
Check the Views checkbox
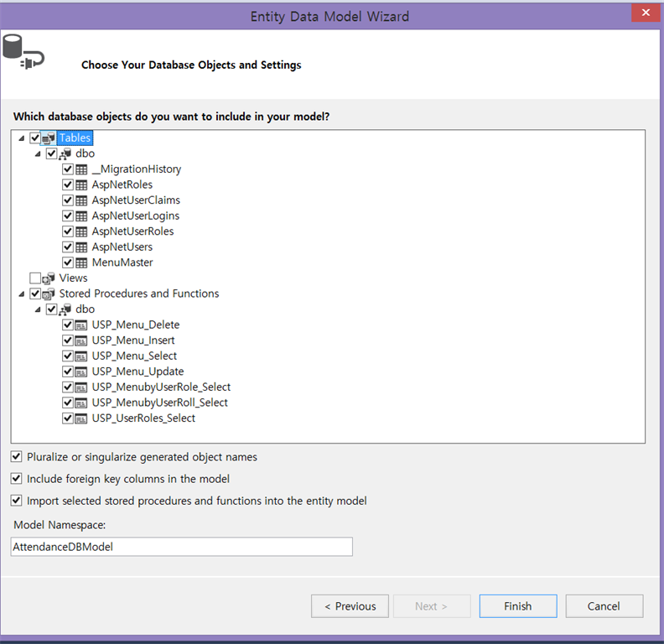[x=35, y=278]
